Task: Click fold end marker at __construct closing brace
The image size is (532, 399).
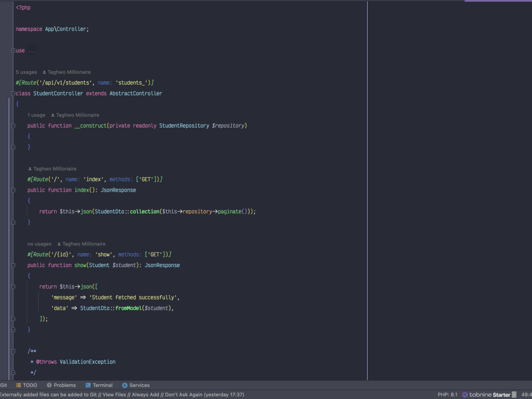Action: click(x=13, y=147)
